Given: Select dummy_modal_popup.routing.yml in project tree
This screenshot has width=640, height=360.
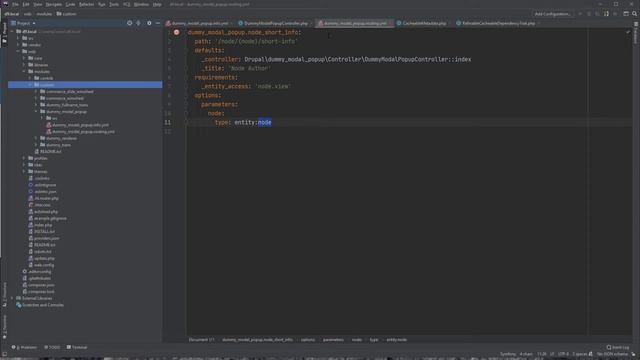Looking at the screenshot, I should [x=83, y=131].
